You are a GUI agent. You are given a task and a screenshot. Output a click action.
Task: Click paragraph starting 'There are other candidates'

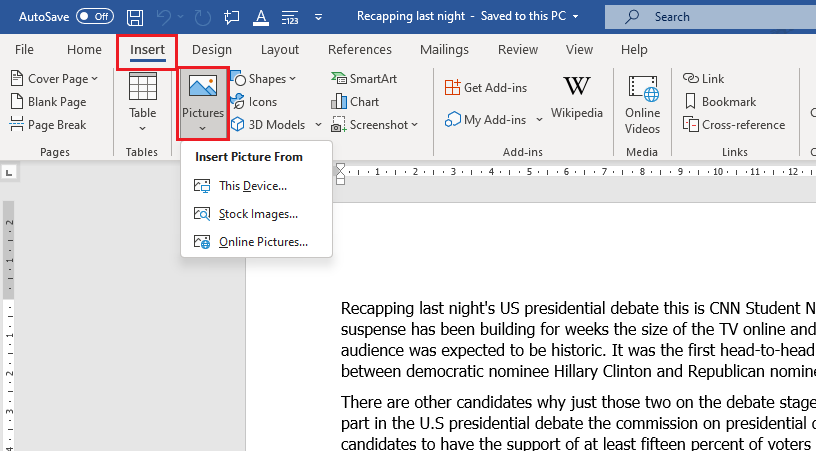(x=578, y=421)
